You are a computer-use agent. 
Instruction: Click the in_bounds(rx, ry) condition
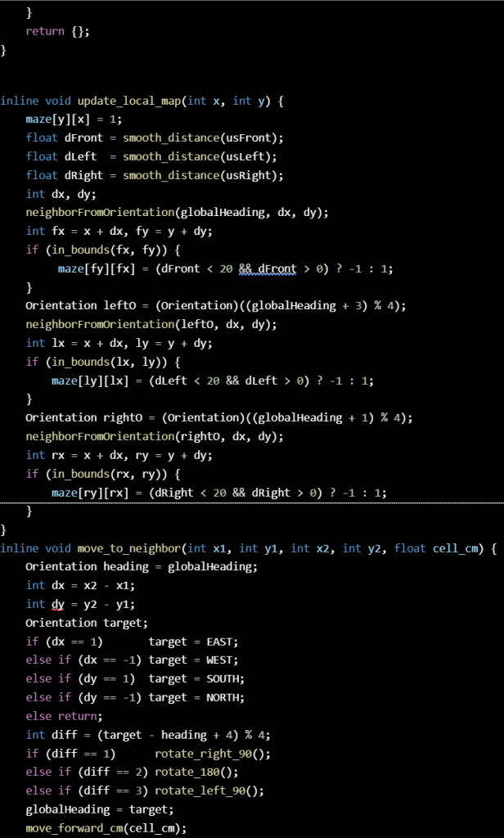coord(90,474)
